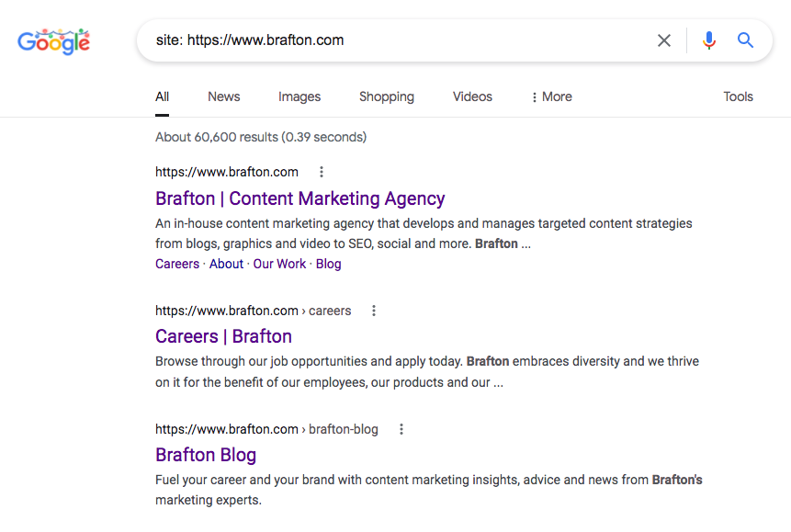Click the blue search magnifier icon
This screenshot has width=791, height=532.
click(x=745, y=40)
